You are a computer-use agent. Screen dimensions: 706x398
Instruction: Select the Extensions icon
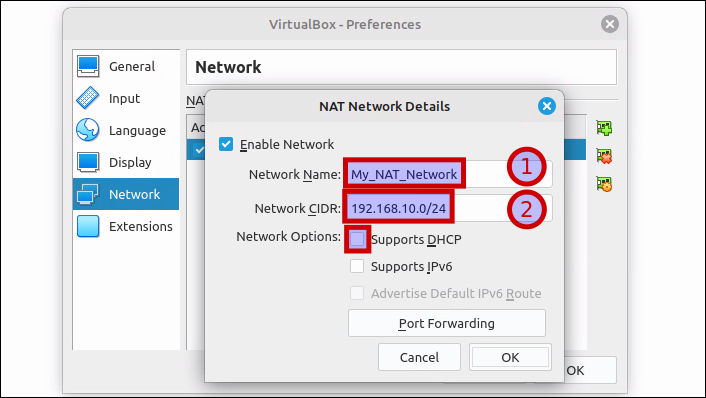point(88,226)
